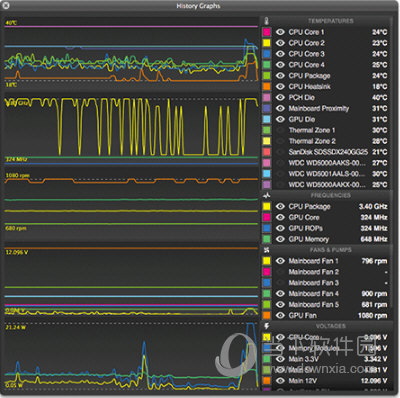
Task: Hide Mainboard Fan 4 graph line
Action: (x=280, y=294)
